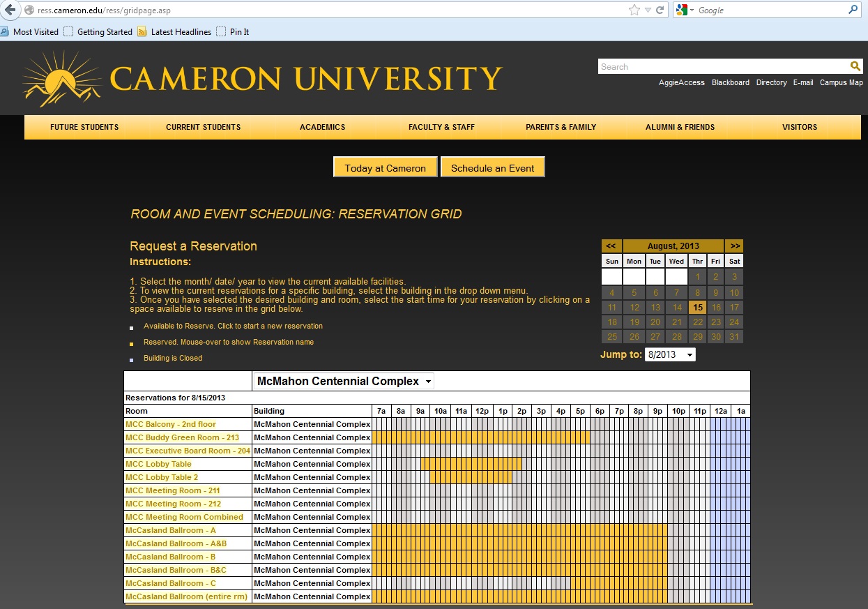The width and height of the screenshot is (868, 609).
Task: Click the Schedule an Event button
Action: (x=493, y=167)
